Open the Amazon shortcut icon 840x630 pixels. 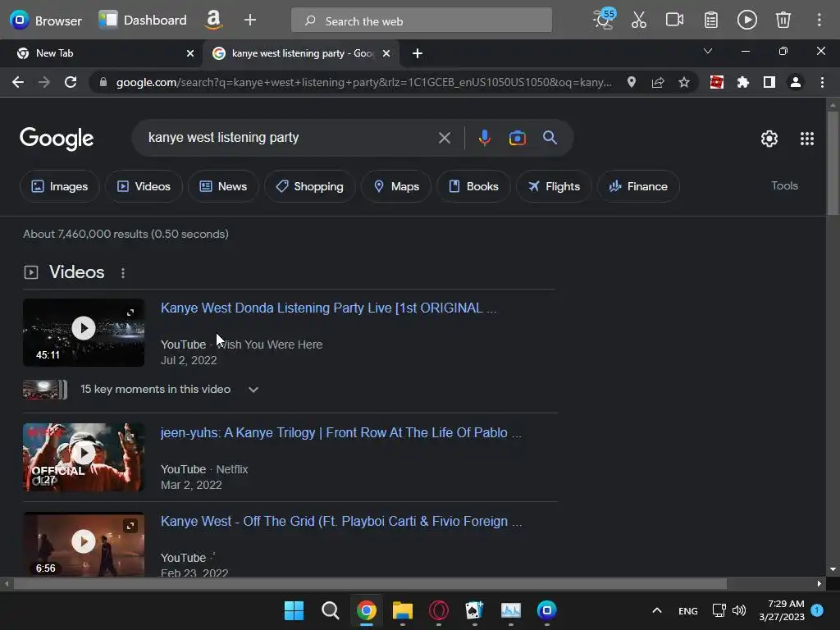[x=213, y=21]
